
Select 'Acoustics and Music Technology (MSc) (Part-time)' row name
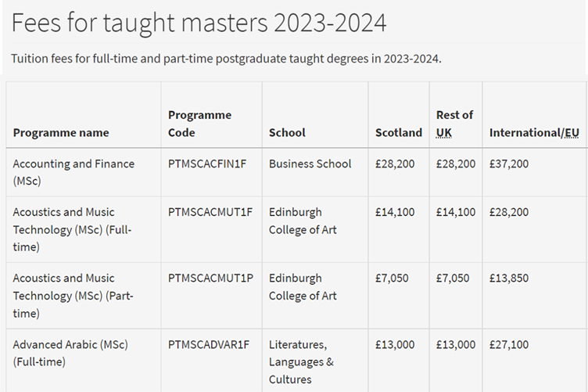click(x=73, y=296)
